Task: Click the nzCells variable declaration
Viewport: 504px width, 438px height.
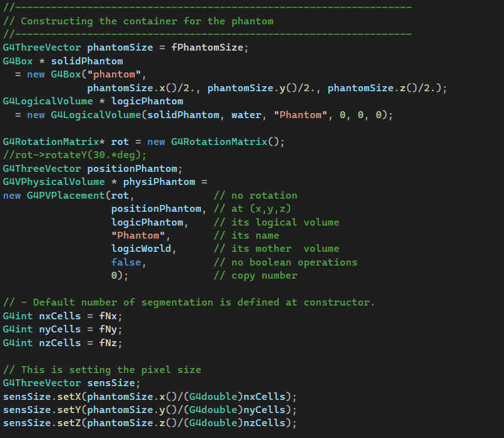Action: point(60,343)
